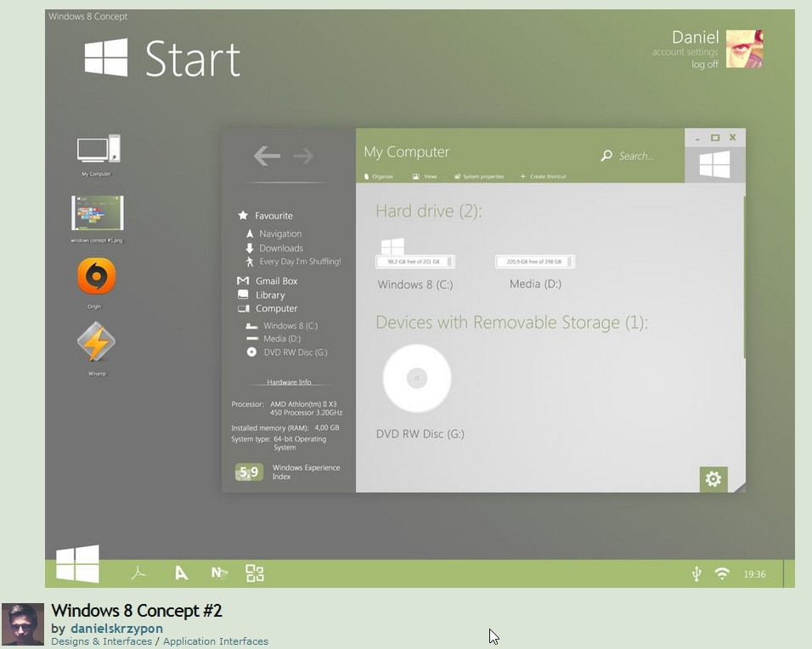Viewport: 812px width, 649px height.
Task: Select Computer in sidebar
Action: (x=268, y=308)
